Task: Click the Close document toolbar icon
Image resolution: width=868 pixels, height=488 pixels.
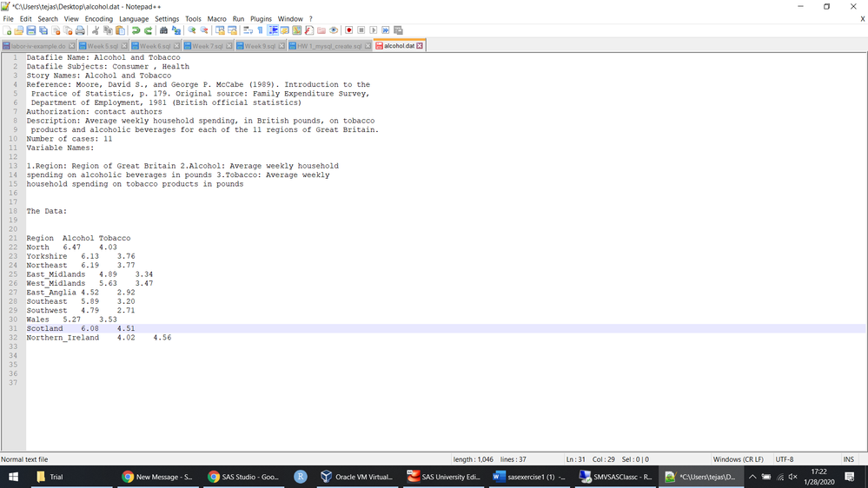Action: [56, 30]
